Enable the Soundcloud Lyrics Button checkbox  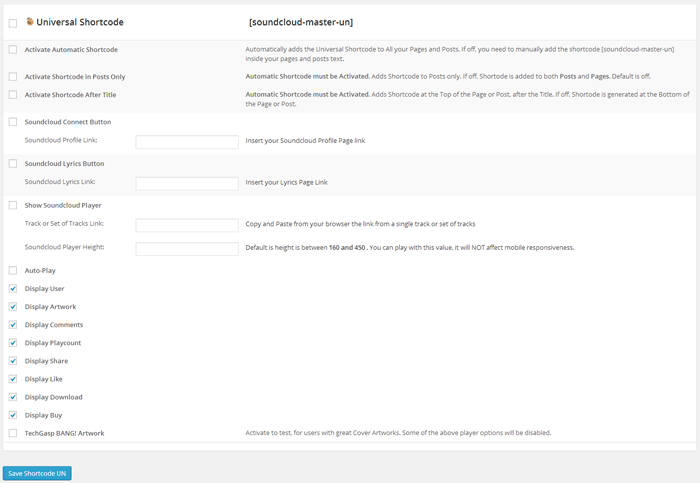[x=13, y=163]
